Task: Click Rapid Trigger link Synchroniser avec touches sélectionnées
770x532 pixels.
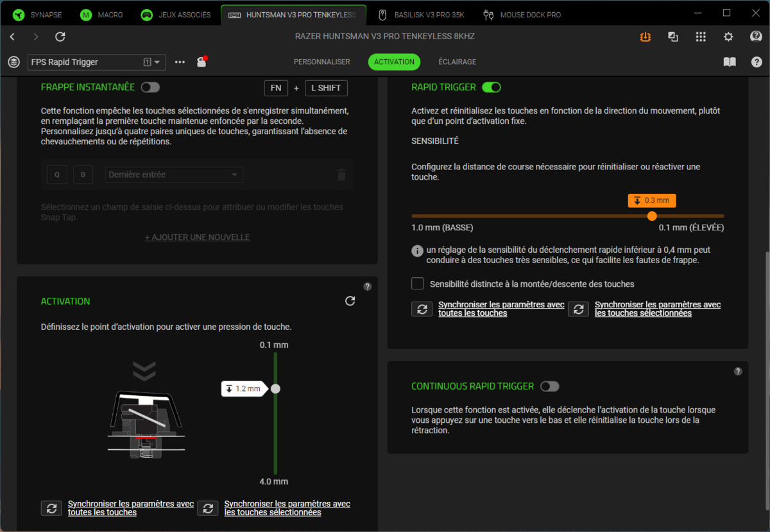Action: point(658,309)
